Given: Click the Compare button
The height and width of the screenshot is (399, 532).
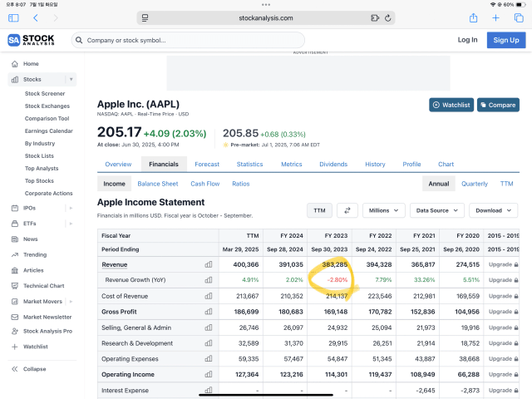Looking at the screenshot, I should (x=498, y=105).
